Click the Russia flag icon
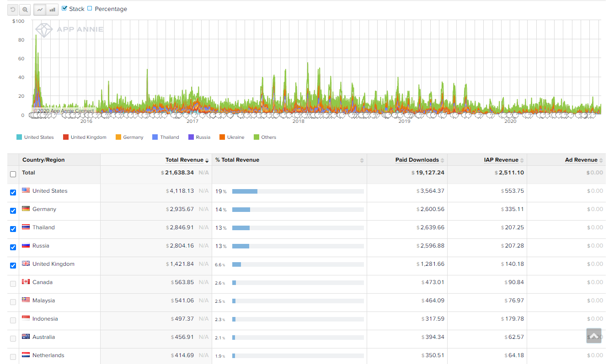Image resolution: width=609 pixels, height=364 pixels. tap(26, 245)
